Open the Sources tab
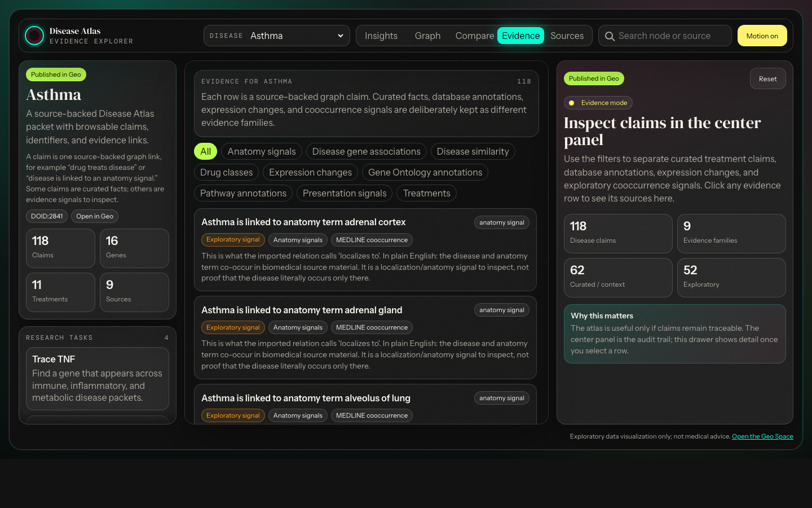 (x=567, y=36)
